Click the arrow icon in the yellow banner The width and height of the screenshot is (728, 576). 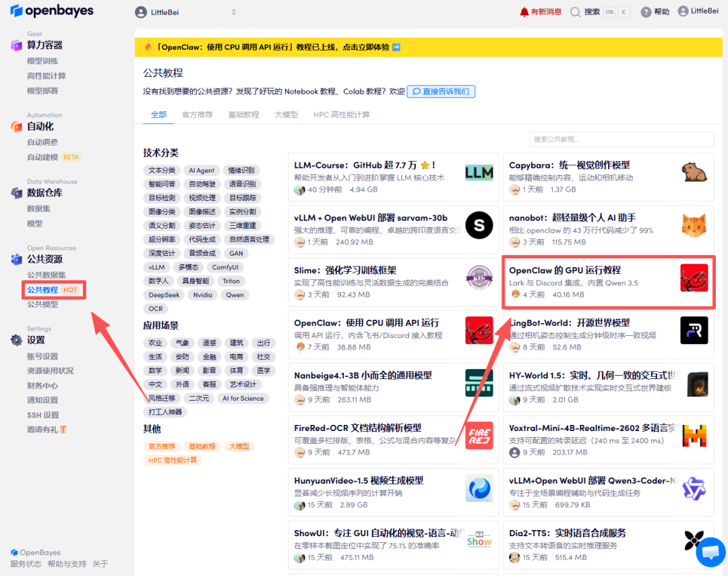[396, 47]
